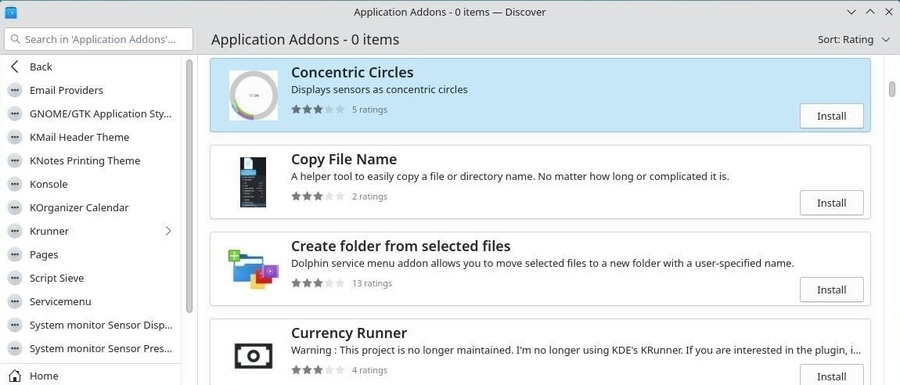Expand the Krunner subcategory chevron
Viewport: 900px width, 385px height.
pos(168,231)
